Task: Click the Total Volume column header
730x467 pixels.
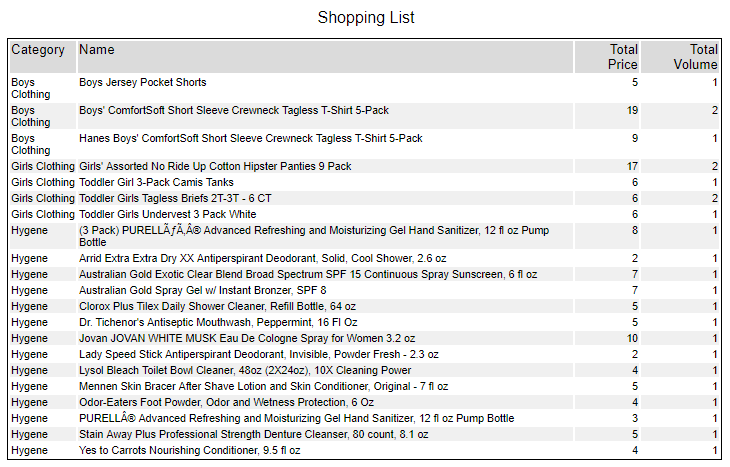Action: (x=695, y=57)
